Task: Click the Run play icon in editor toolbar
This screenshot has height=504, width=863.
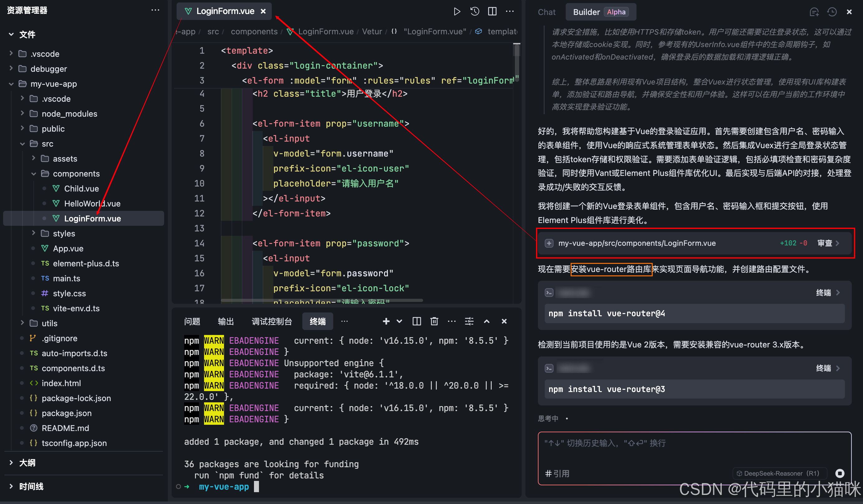Action: point(456,11)
